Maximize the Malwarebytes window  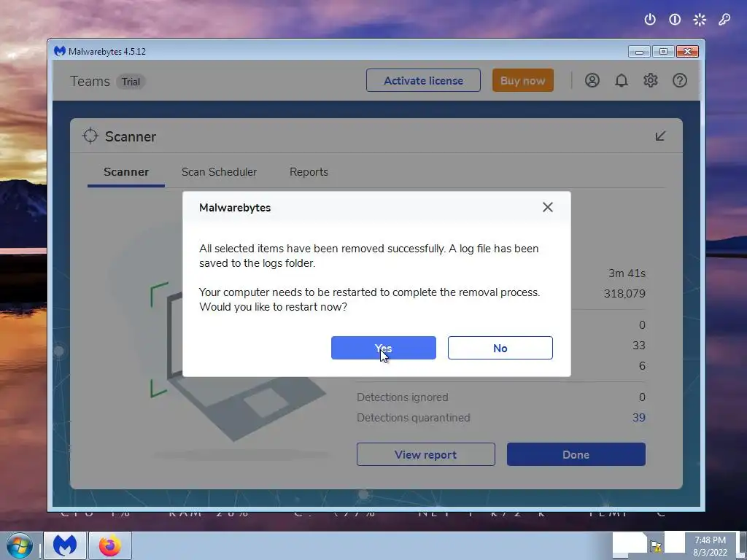pyautogui.click(x=663, y=52)
